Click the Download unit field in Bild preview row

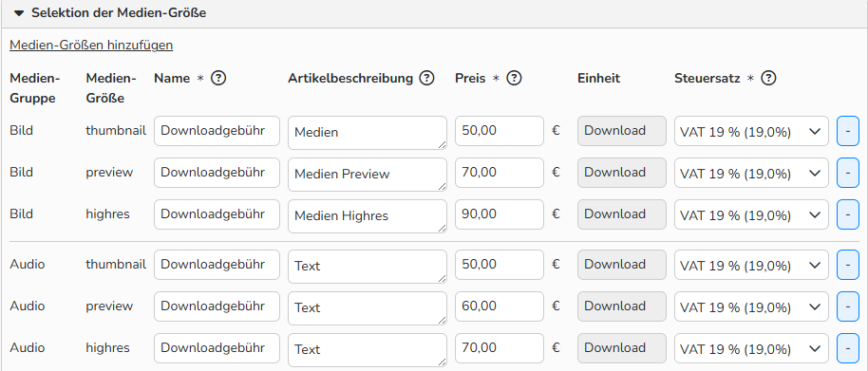click(622, 173)
